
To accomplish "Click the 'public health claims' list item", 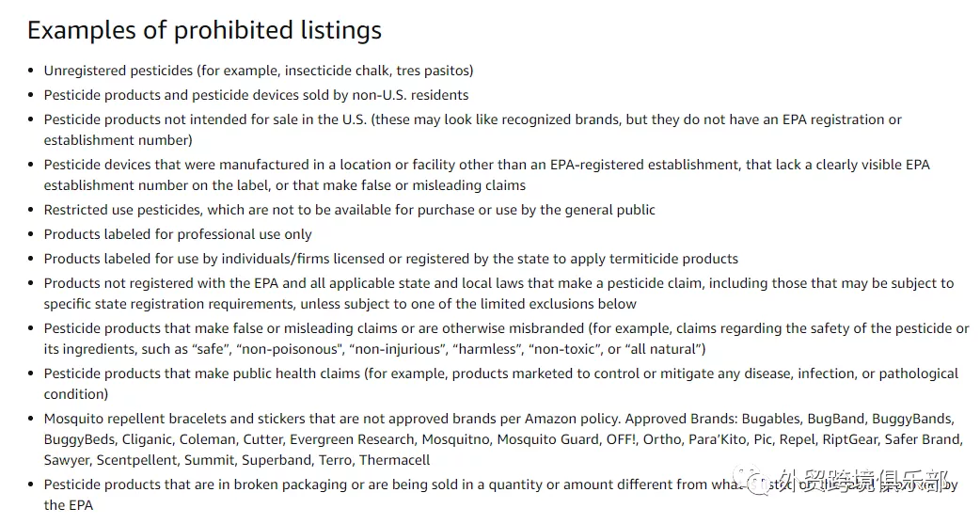I will pos(500,384).
